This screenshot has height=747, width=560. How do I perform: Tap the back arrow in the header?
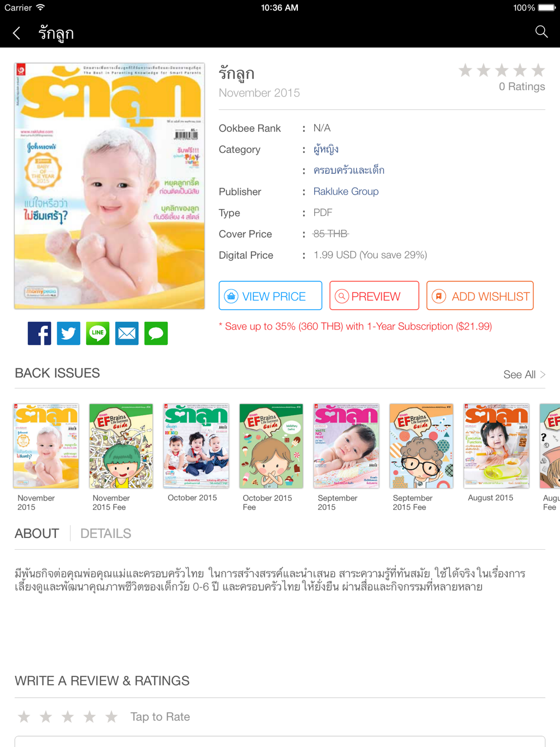coord(17,33)
